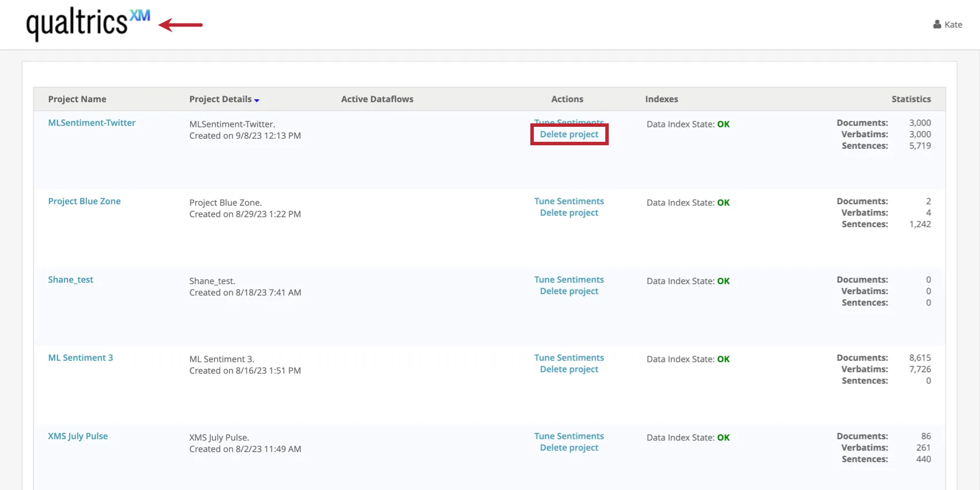Sort by Project Details dropdown arrow
Screen dimensions: 980x490
click(257, 100)
